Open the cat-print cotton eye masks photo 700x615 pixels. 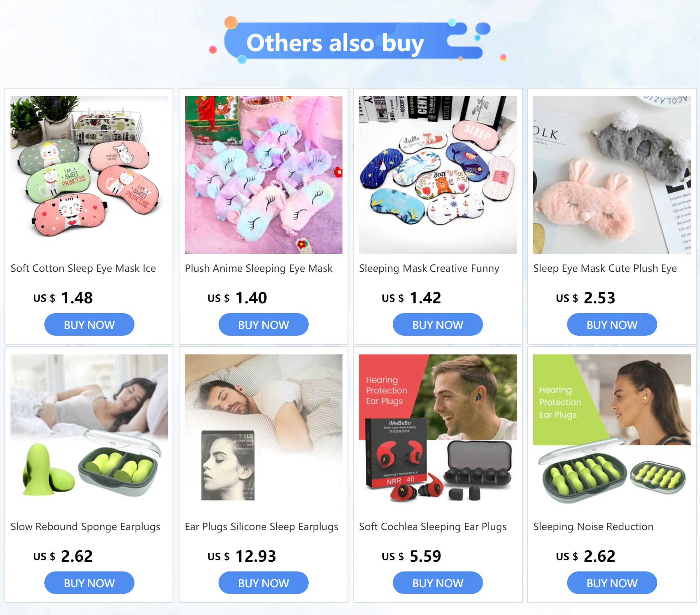click(x=89, y=175)
